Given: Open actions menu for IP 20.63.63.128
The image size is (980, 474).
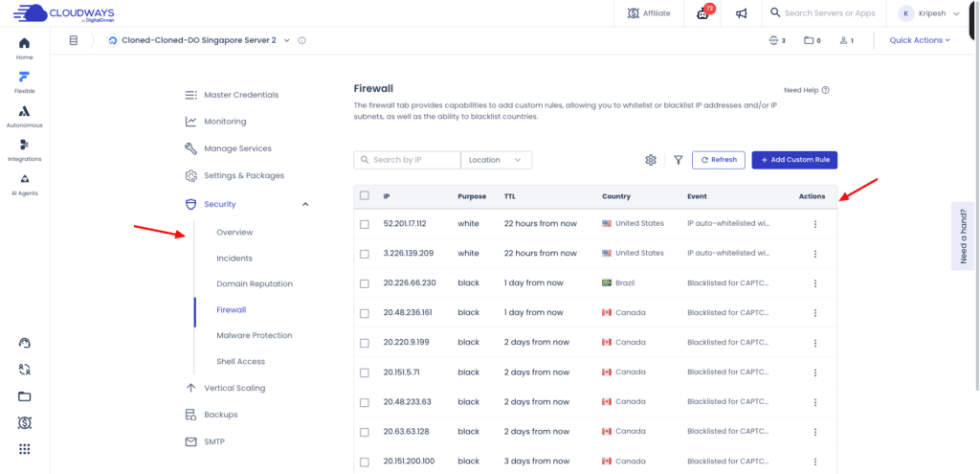Looking at the screenshot, I should tap(815, 432).
